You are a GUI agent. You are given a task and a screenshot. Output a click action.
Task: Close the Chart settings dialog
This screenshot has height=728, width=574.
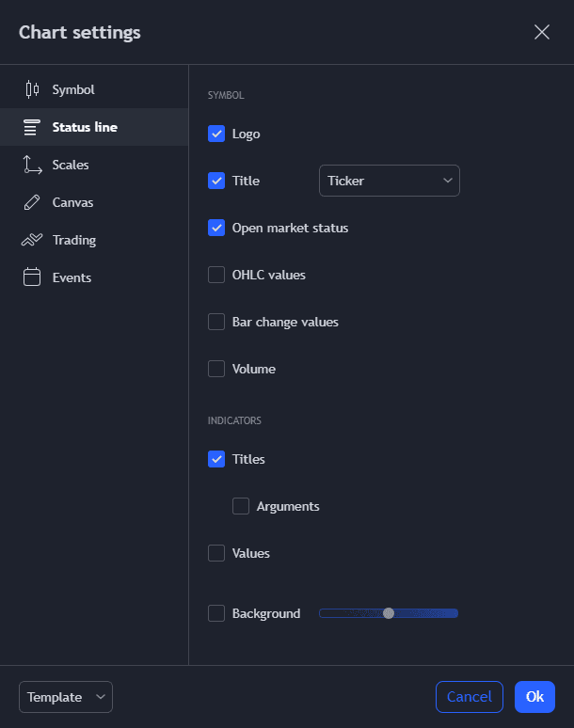[542, 32]
